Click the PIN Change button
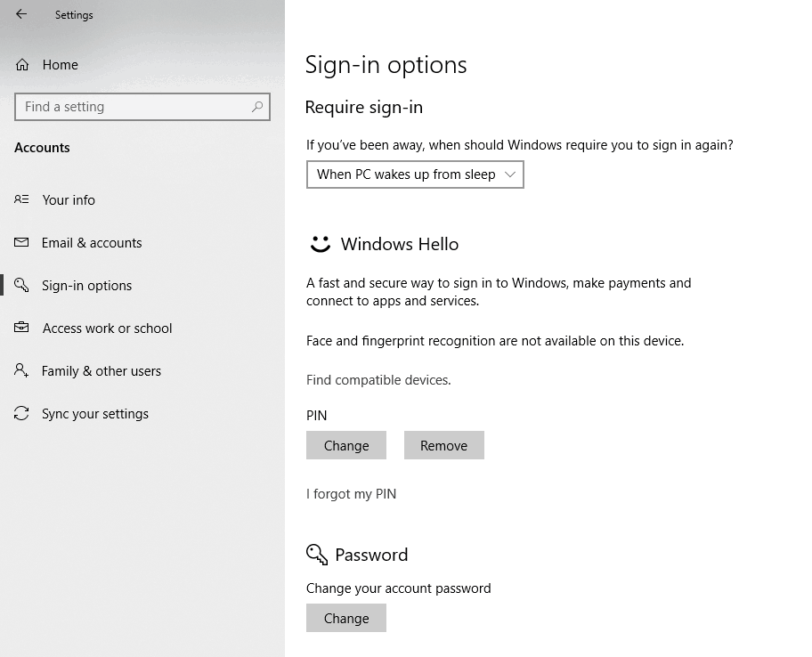 (x=346, y=445)
